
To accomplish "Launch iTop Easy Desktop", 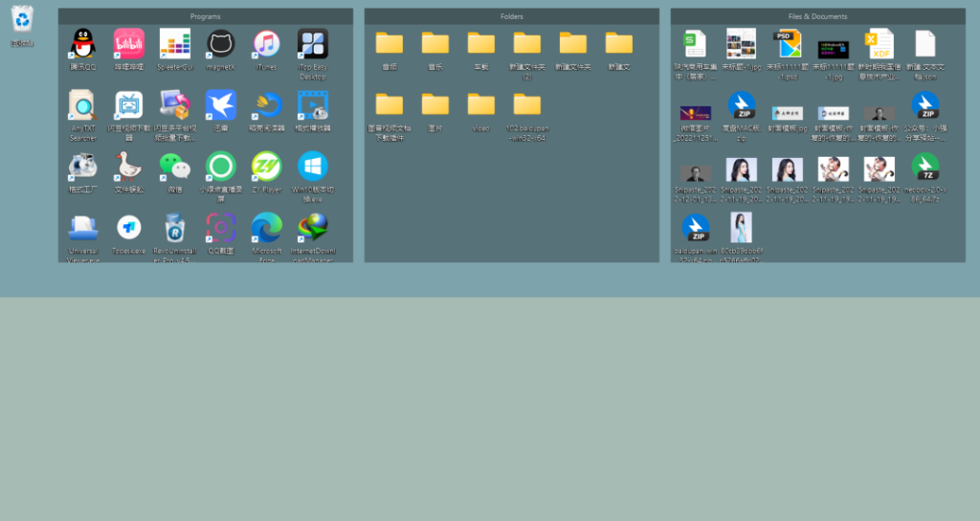I will 312,44.
